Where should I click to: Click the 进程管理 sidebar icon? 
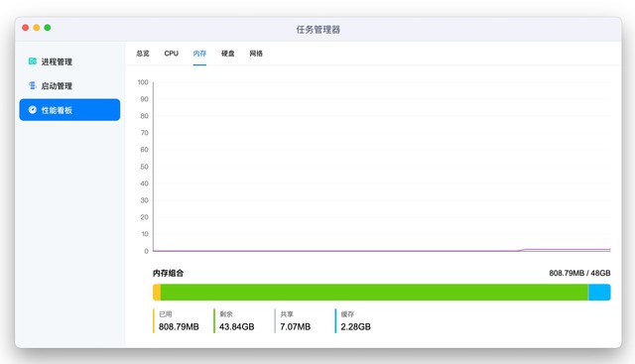[x=33, y=61]
